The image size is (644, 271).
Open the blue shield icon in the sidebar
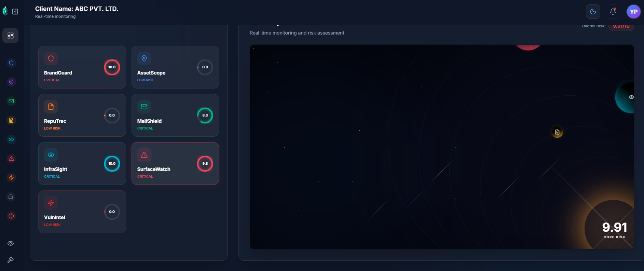[x=11, y=63]
